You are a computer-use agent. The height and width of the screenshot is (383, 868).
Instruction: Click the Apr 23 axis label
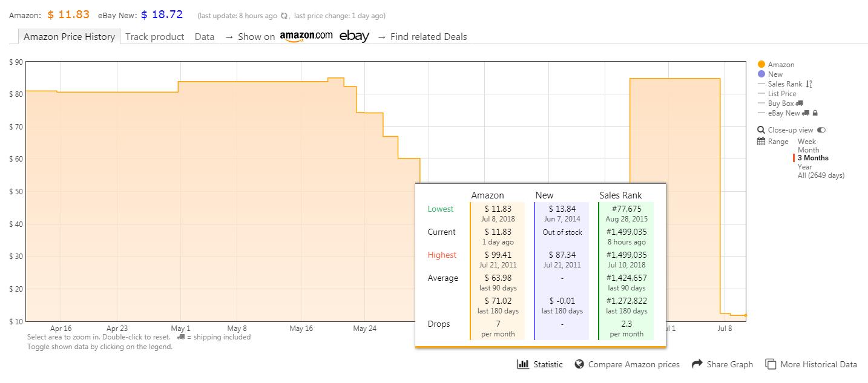(x=117, y=329)
